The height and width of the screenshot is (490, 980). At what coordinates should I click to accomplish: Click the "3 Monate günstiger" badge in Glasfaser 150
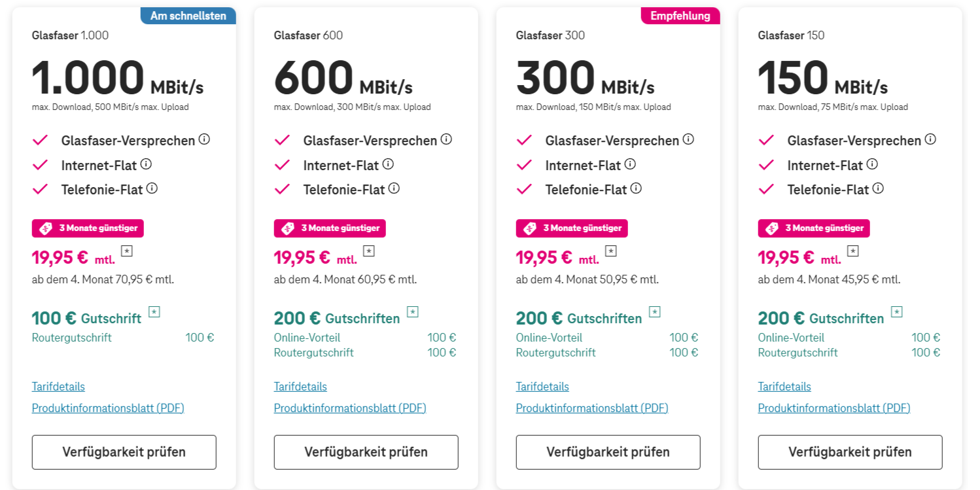coord(814,228)
